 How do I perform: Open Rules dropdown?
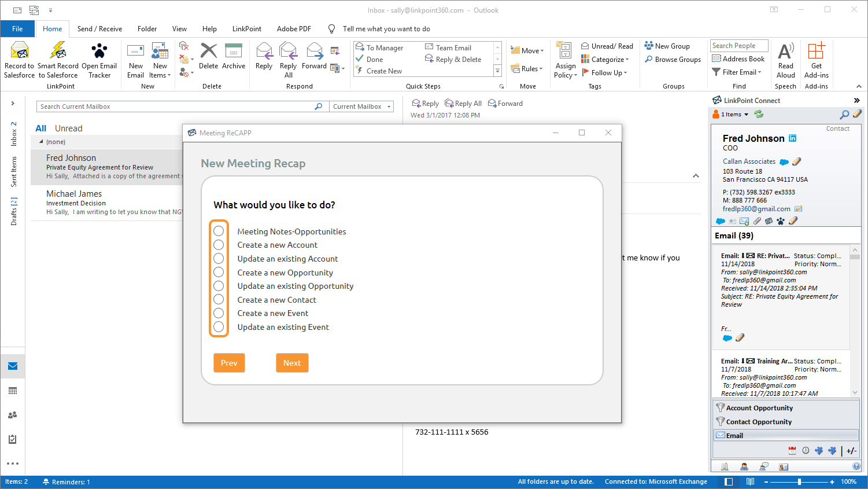[527, 69]
